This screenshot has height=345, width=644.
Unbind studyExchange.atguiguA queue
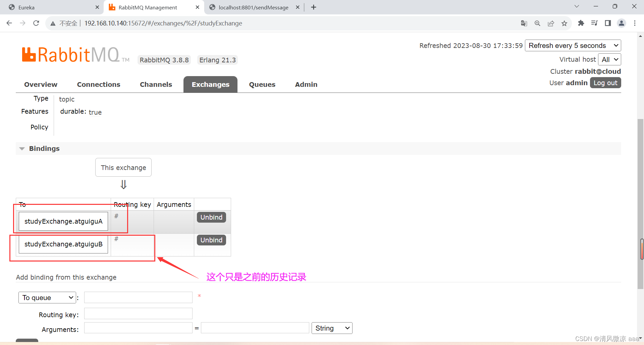click(x=211, y=217)
